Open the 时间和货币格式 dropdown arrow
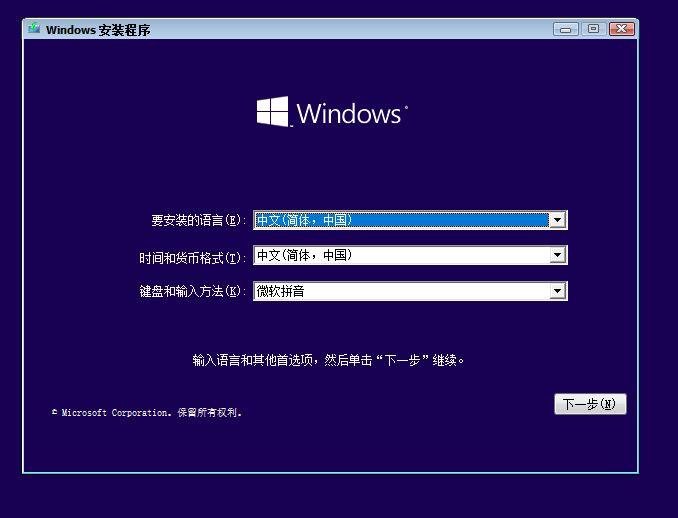The width and height of the screenshot is (678, 518). coord(557,255)
